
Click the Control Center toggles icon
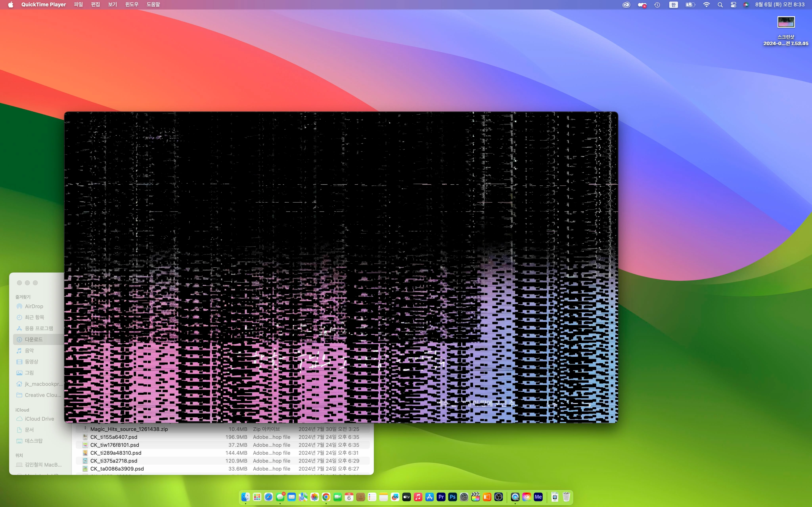(x=733, y=5)
